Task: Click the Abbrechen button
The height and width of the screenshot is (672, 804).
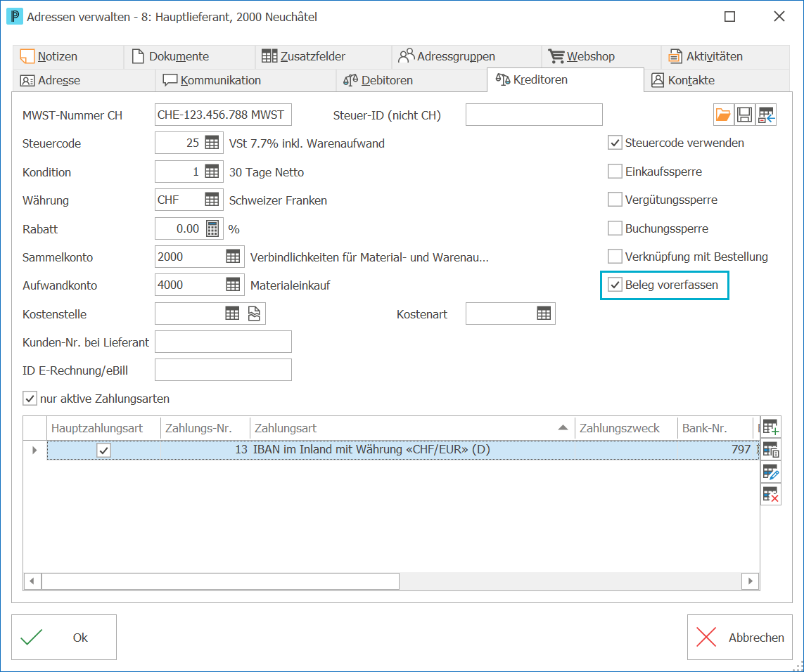Action: pos(740,637)
